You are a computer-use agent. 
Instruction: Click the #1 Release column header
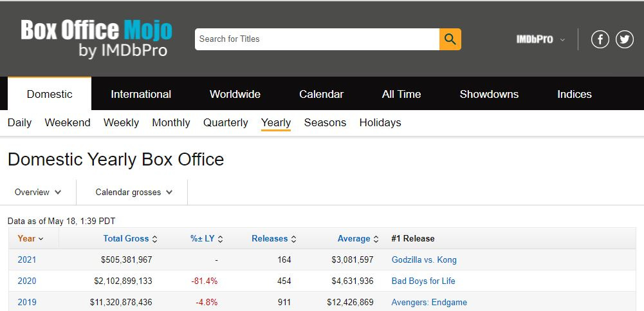[413, 238]
